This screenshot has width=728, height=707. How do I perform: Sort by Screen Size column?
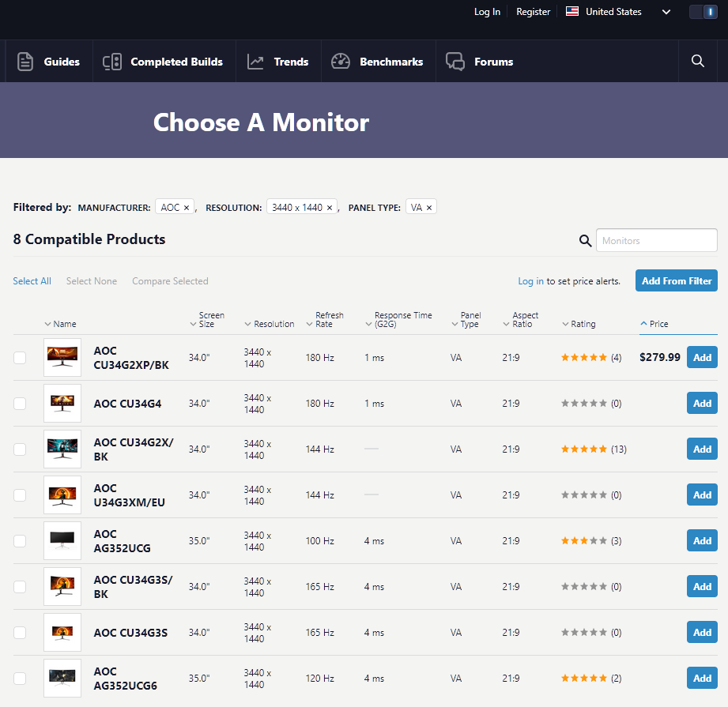pyautogui.click(x=207, y=320)
